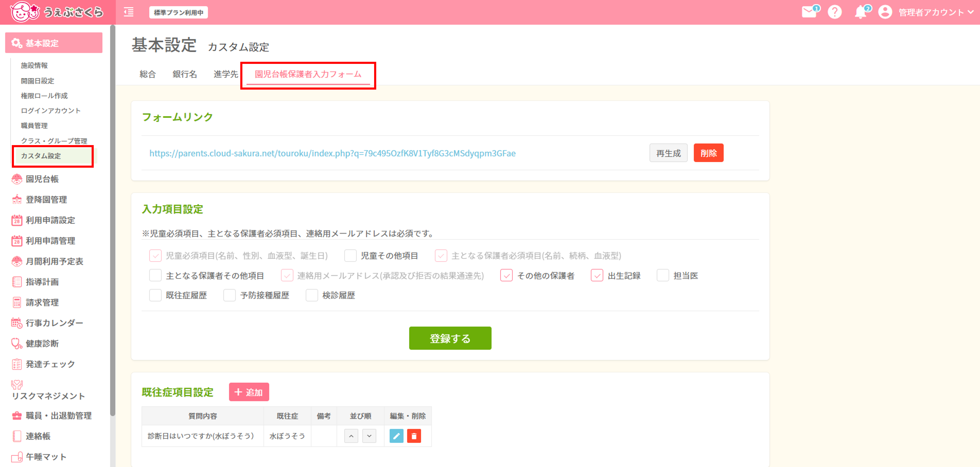Click the 利用申請設定 calendar icon
This screenshot has width=980, height=467.
tap(17, 220)
